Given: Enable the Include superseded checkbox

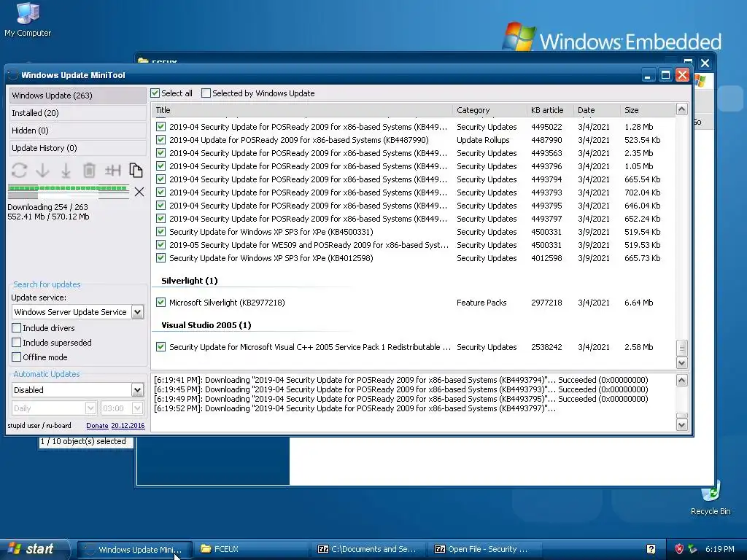Looking at the screenshot, I should click(x=17, y=343).
